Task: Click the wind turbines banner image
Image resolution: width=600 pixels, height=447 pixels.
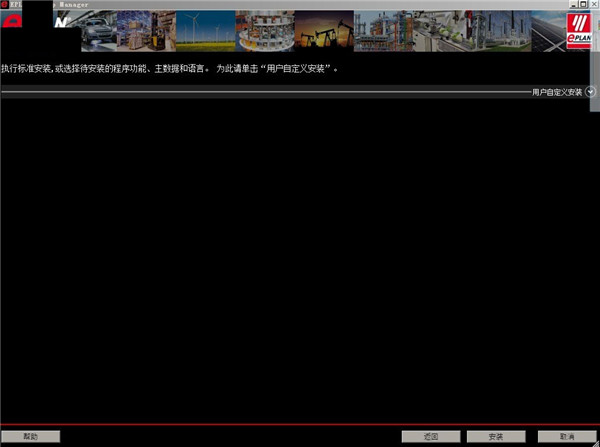Action: tap(205, 31)
